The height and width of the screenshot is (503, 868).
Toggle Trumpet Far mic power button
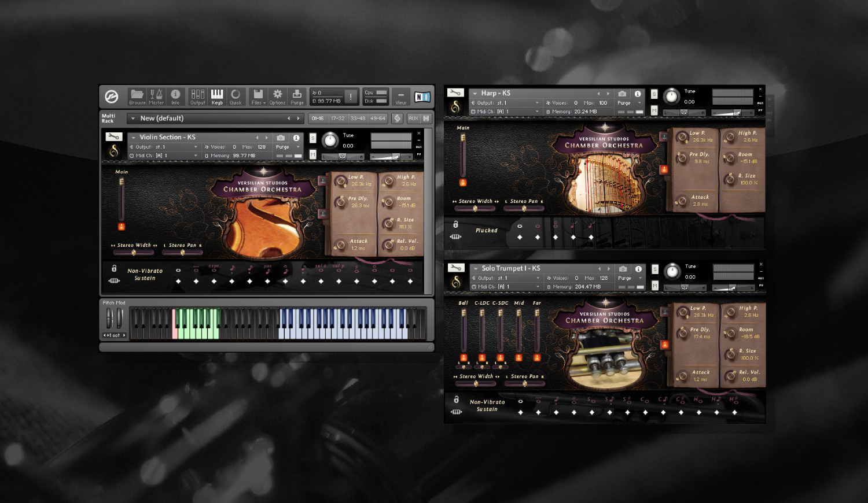pos(537,358)
